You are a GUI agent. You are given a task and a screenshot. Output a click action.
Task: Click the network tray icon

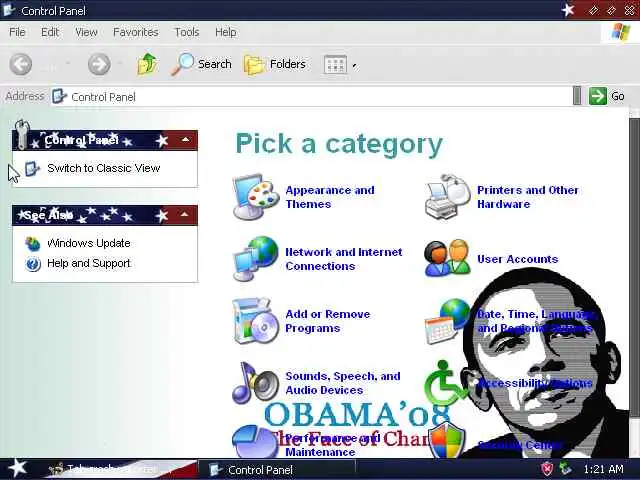coord(565,469)
